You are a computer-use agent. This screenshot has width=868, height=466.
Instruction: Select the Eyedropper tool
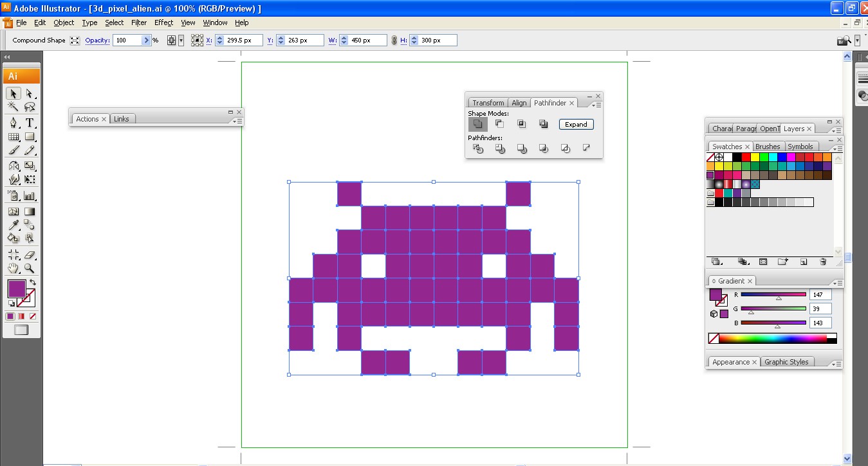tap(14, 225)
